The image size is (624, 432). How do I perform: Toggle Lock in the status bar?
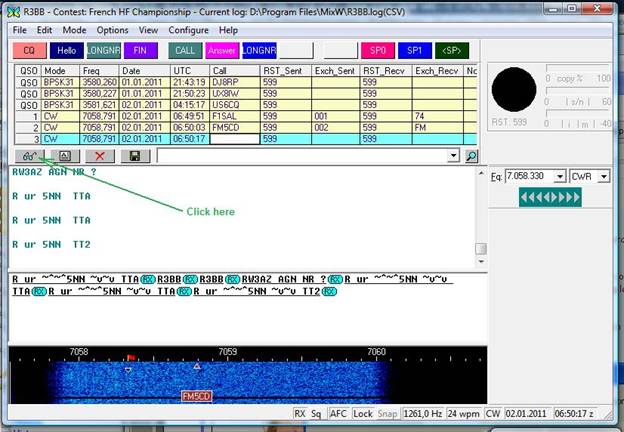(x=363, y=412)
